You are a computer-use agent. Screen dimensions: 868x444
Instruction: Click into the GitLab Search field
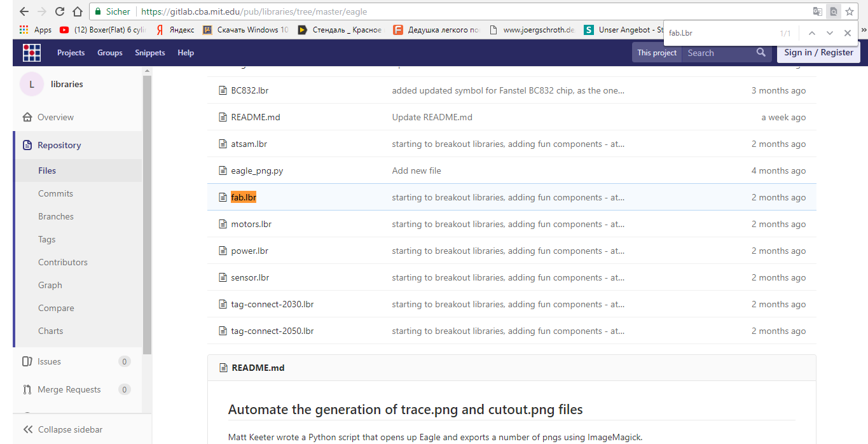point(717,53)
